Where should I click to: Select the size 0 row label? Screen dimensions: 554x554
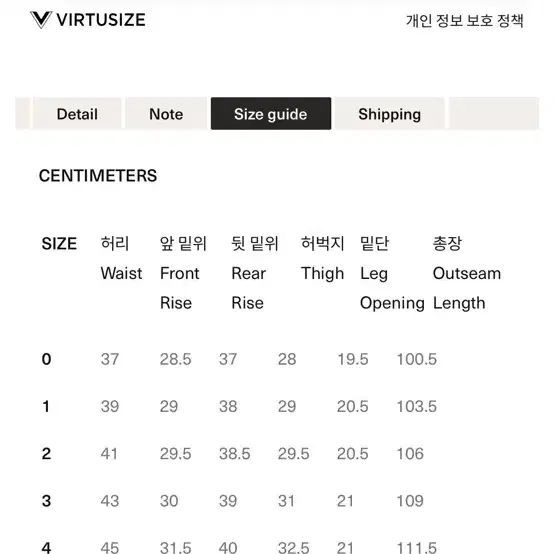pyautogui.click(x=46, y=359)
